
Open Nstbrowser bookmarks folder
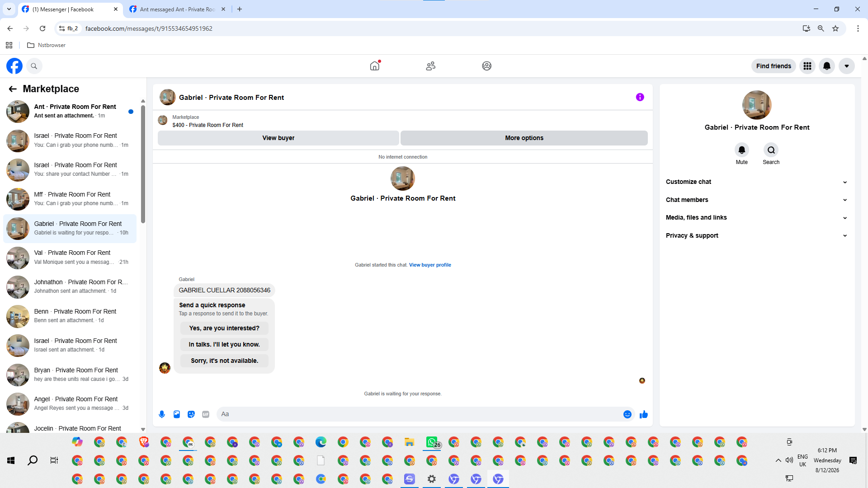click(47, 45)
